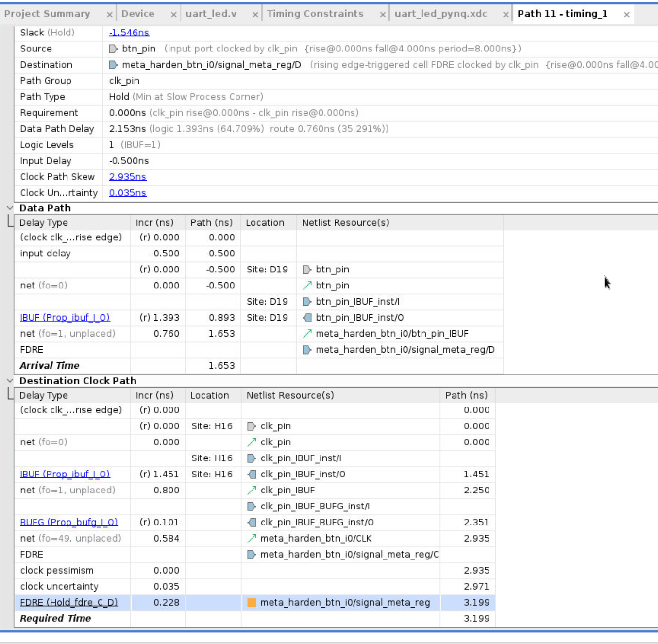Select the clock pessimism row
Viewport: 658px width, 644px height.
(255, 570)
